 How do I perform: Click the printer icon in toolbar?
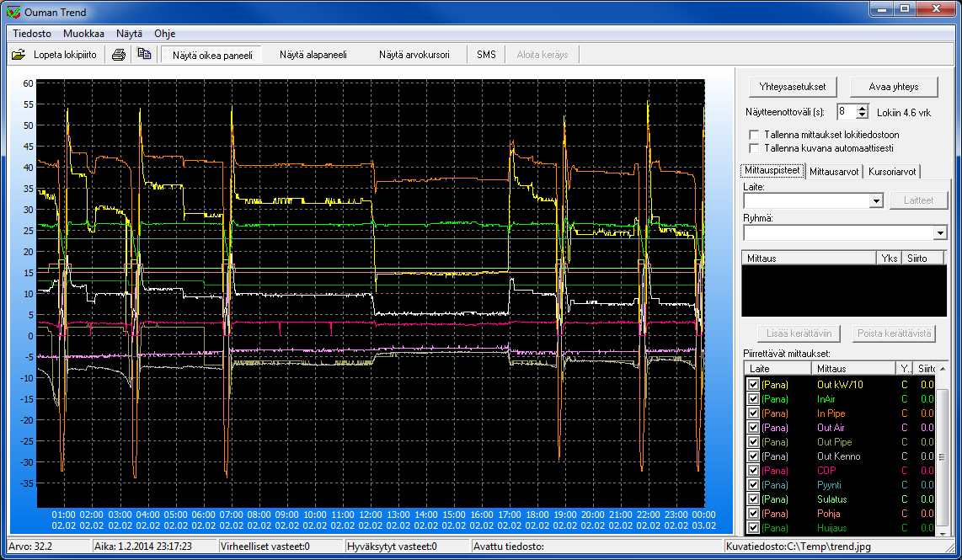(119, 55)
